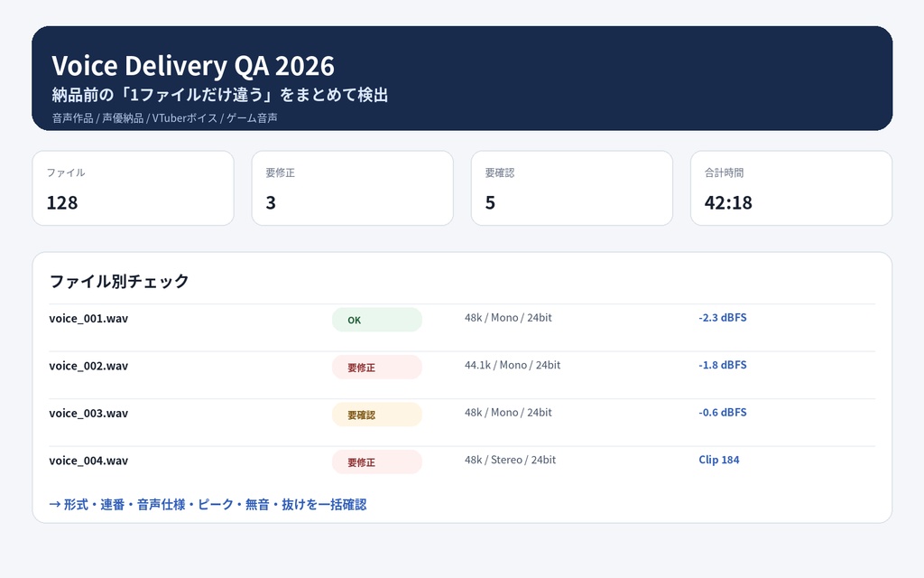Click the -2.3 dBFS peak value

click(723, 317)
